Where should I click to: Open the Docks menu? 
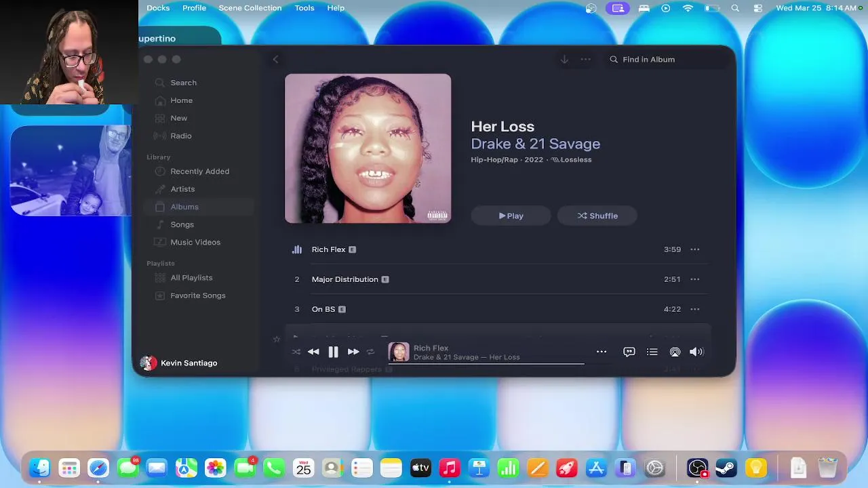pos(158,8)
